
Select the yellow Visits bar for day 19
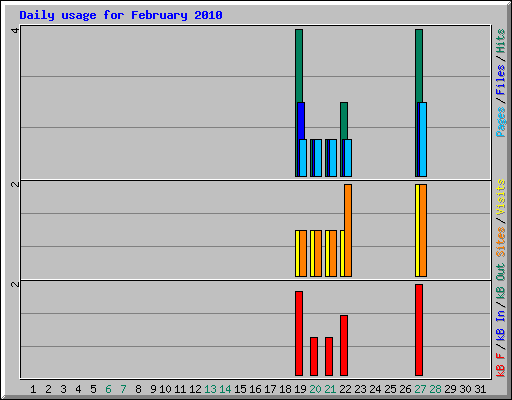(x=297, y=253)
